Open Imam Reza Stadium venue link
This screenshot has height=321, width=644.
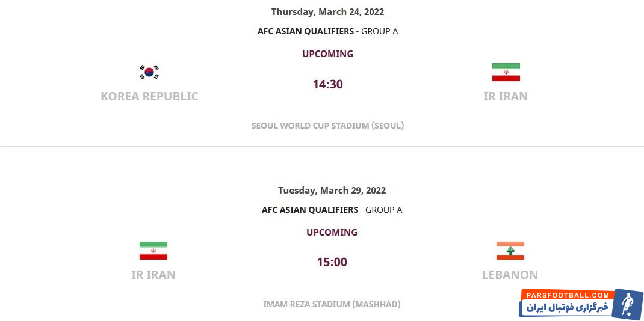332,304
